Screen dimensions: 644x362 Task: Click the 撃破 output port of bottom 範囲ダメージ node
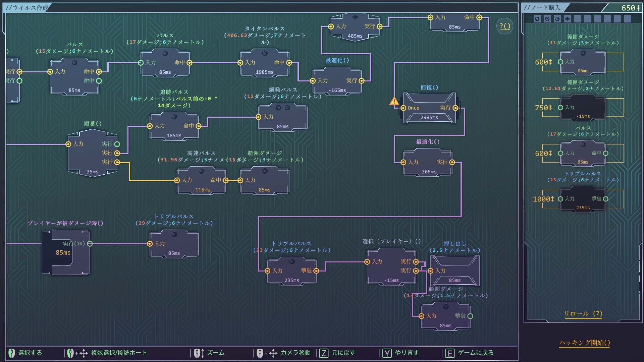(470, 316)
